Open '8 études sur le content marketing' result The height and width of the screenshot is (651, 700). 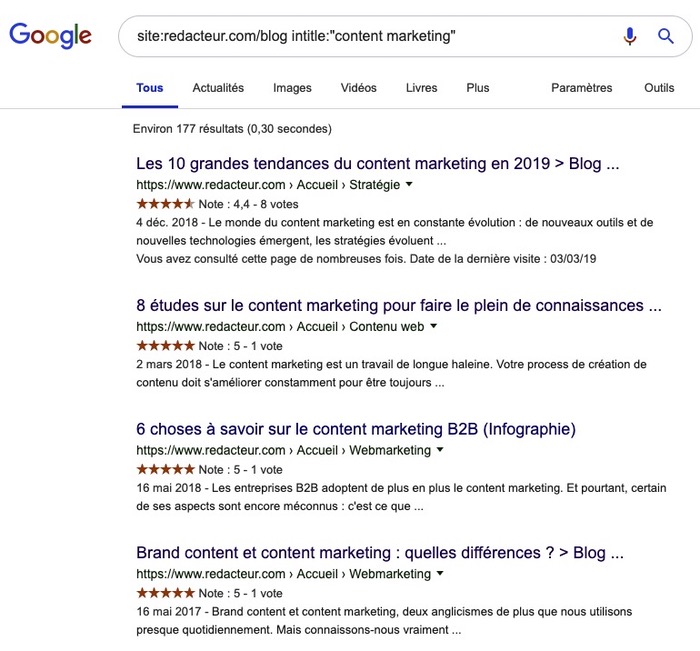[398, 306]
